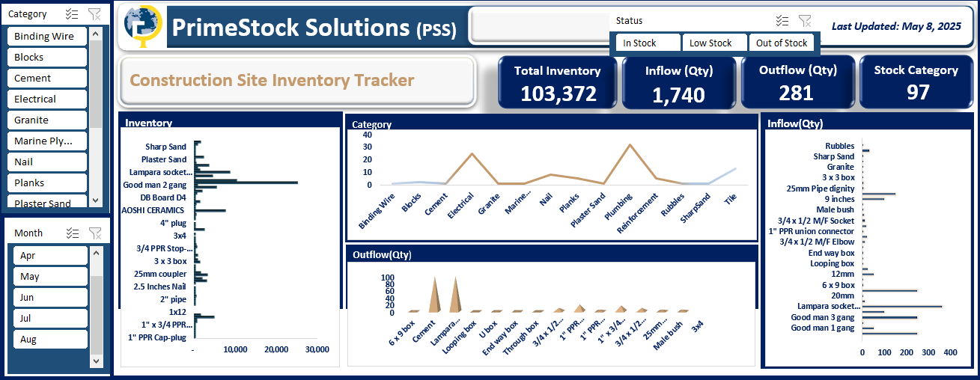The width and height of the screenshot is (980, 380).
Task: Select Apr in Month slicer
Action: (x=50, y=255)
